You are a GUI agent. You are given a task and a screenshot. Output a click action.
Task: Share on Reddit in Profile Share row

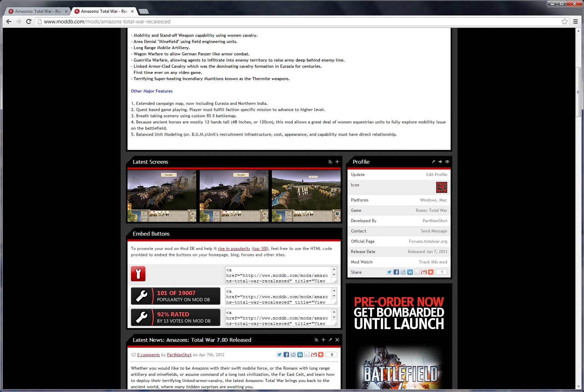click(x=403, y=272)
